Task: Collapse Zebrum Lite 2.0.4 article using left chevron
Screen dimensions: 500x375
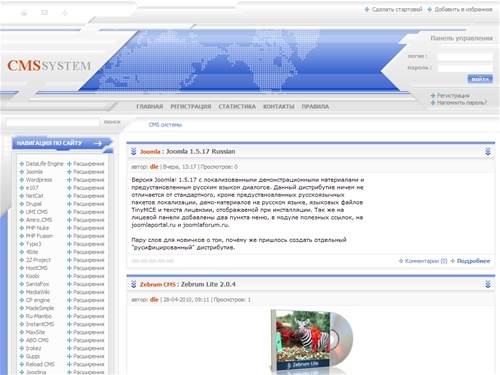Action: click(x=134, y=284)
